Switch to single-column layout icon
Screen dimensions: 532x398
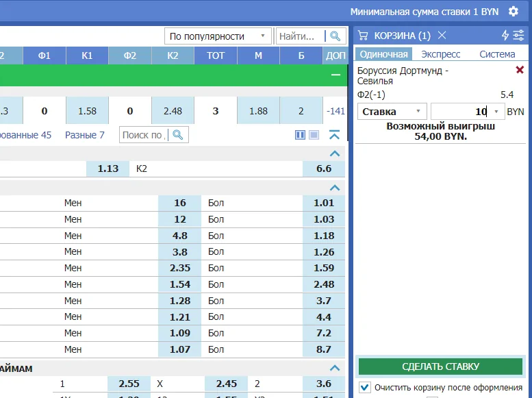click(314, 135)
